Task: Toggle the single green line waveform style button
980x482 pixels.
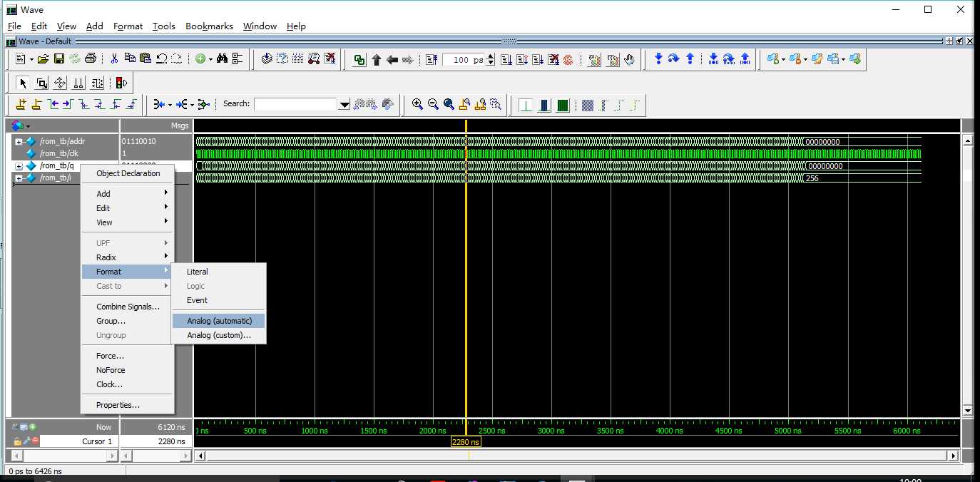Action: pyautogui.click(x=526, y=105)
